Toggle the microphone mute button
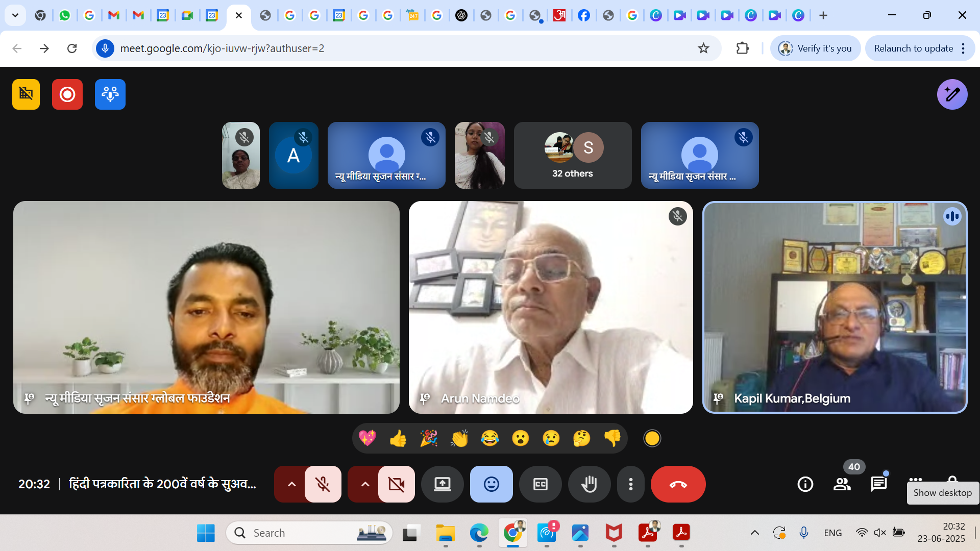This screenshot has height=551, width=980. coord(323,484)
